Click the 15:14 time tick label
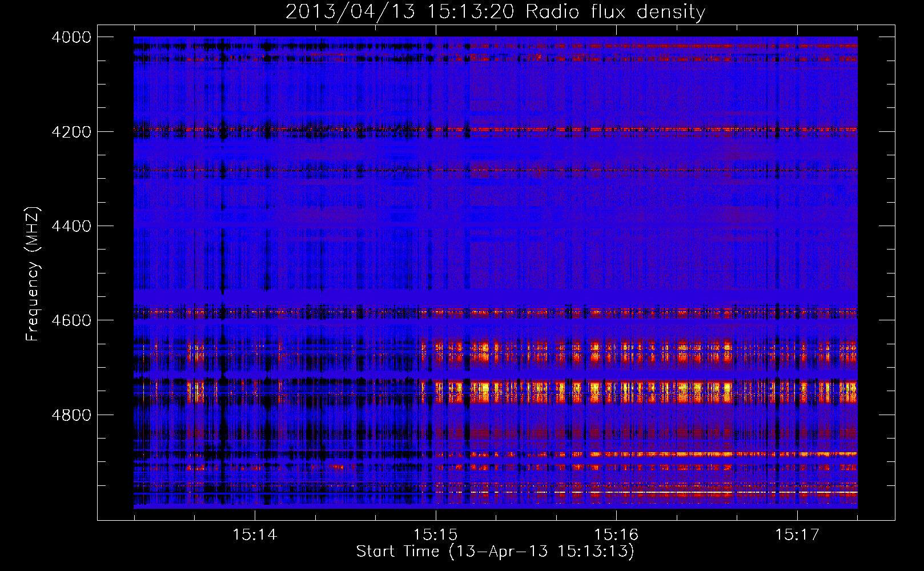This screenshot has width=924, height=571. pos(255,535)
